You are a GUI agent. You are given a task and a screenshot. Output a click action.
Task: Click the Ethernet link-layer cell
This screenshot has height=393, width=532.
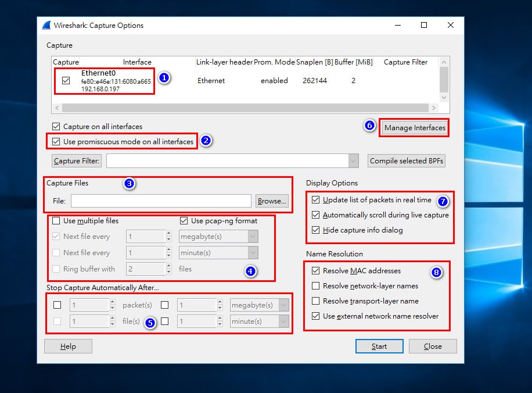click(211, 80)
